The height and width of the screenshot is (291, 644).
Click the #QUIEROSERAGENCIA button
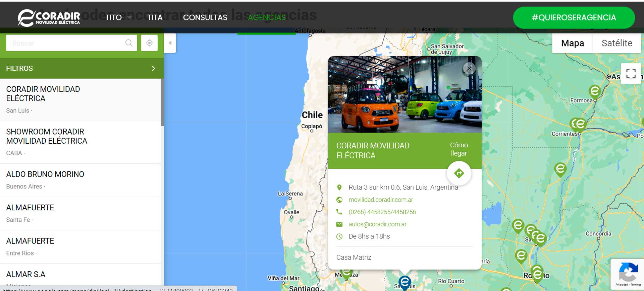click(x=574, y=17)
